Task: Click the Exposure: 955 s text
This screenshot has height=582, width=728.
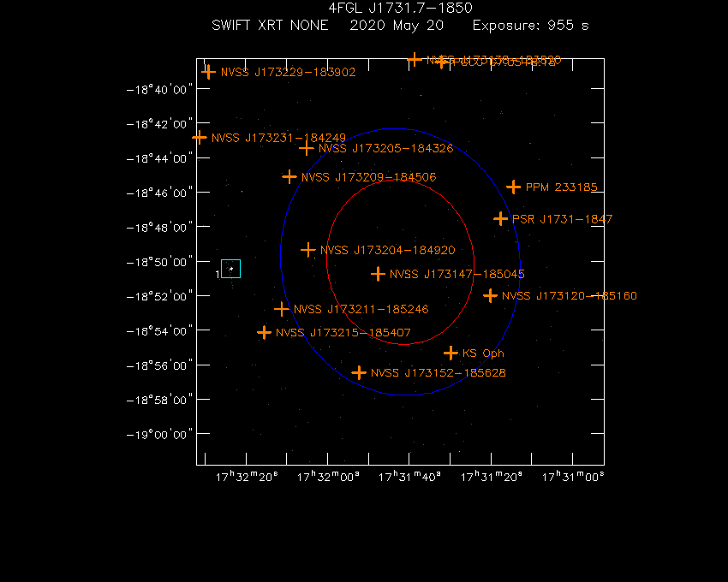Action: point(531,26)
